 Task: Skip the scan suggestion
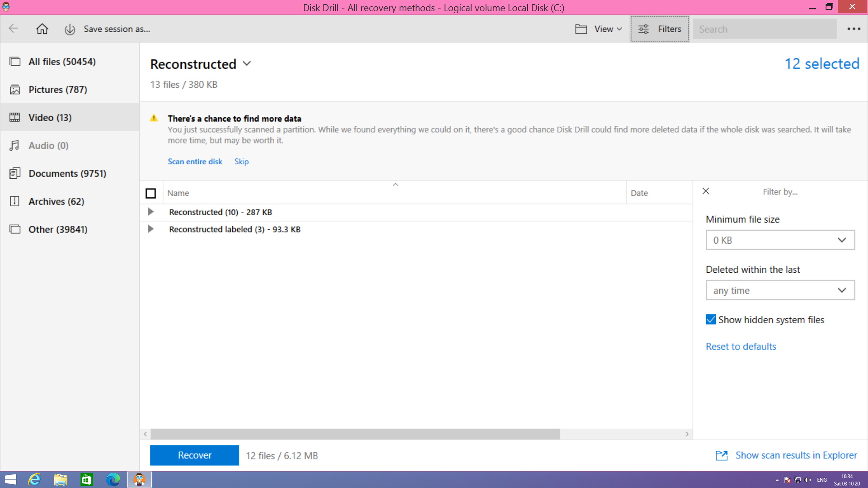click(x=242, y=161)
